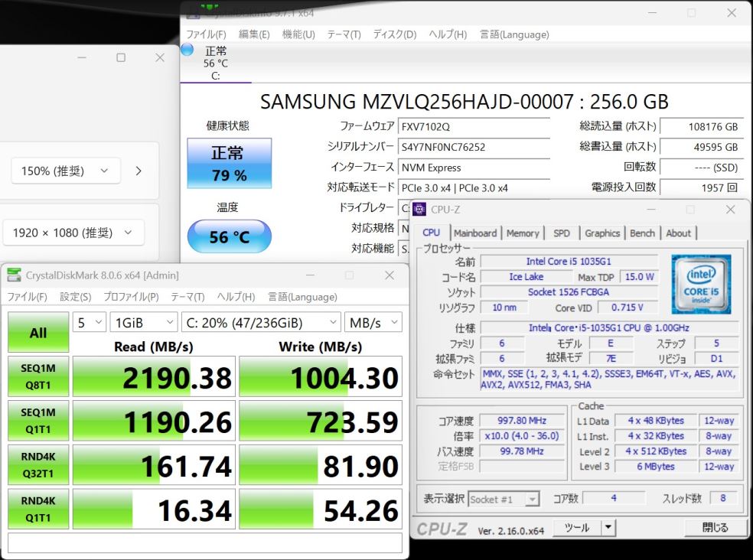Click the CPU-Z title bar icon
The width and height of the screenshot is (753, 560).
pyautogui.click(x=420, y=210)
